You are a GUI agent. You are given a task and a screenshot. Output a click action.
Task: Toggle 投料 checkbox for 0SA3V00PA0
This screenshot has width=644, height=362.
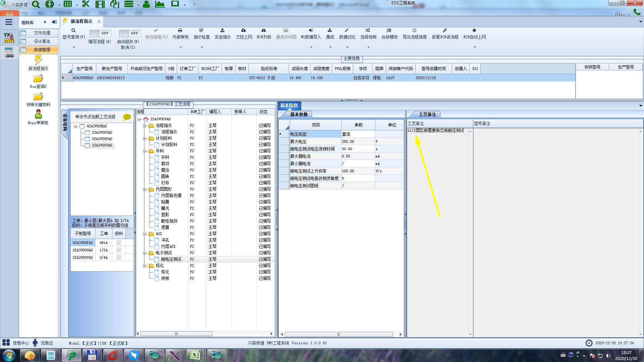(119, 242)
